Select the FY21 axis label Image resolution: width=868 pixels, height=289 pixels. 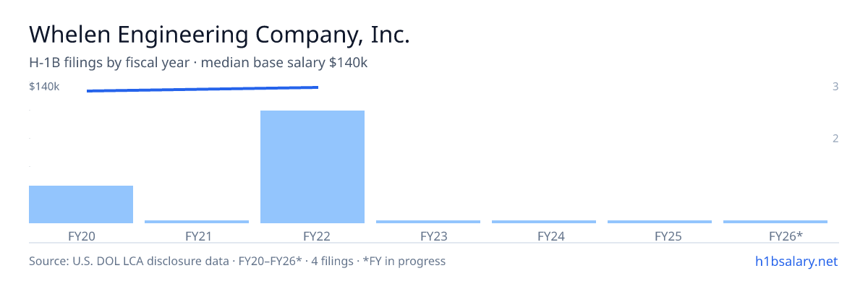point(197,236)
